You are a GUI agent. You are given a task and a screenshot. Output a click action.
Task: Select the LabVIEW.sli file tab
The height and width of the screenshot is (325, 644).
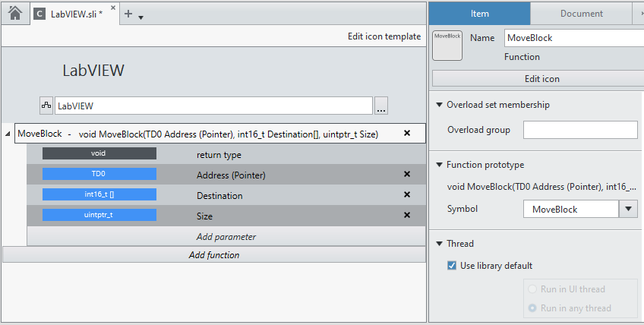pyautogui.click(x=76, y=14)
